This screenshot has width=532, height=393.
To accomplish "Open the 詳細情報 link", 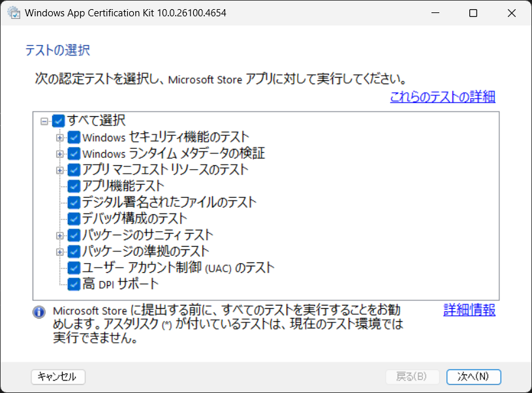I will click(x=469, y=310).
